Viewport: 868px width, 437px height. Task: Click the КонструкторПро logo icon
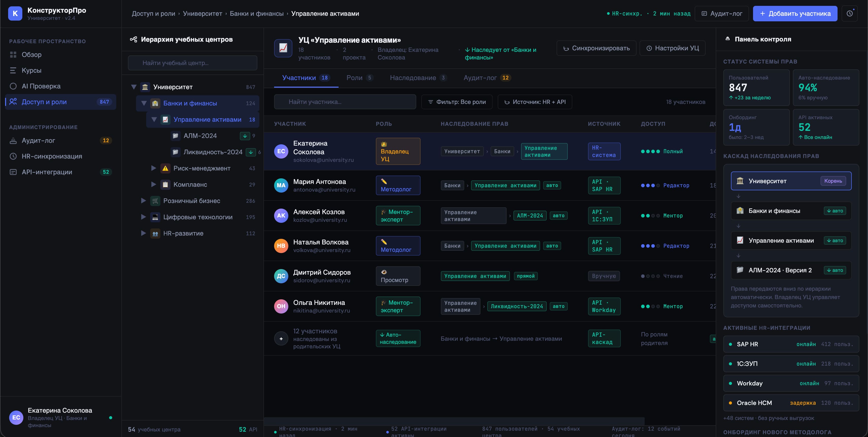tap(15, 13)
